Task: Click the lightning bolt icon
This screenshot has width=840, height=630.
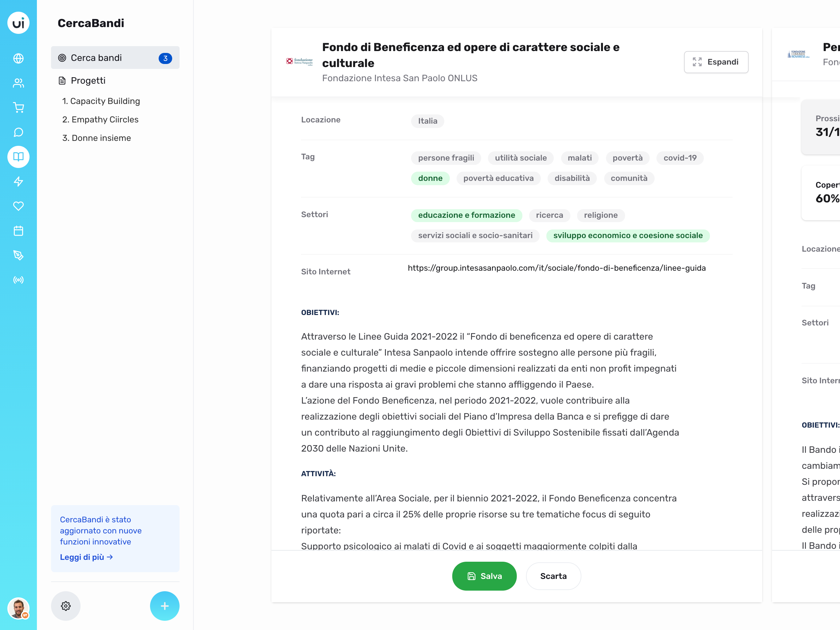Action: click(x=18, y=181)
